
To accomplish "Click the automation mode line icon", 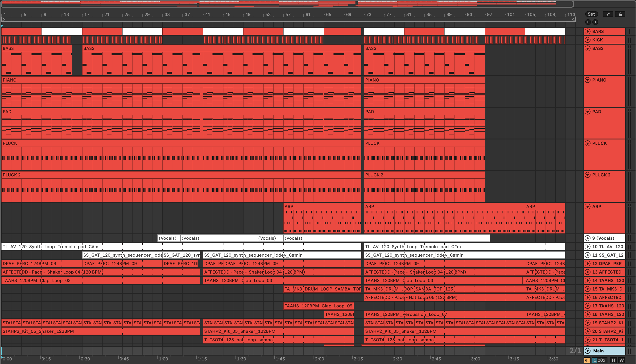I will pyautogui.click(x=608, y=14).
